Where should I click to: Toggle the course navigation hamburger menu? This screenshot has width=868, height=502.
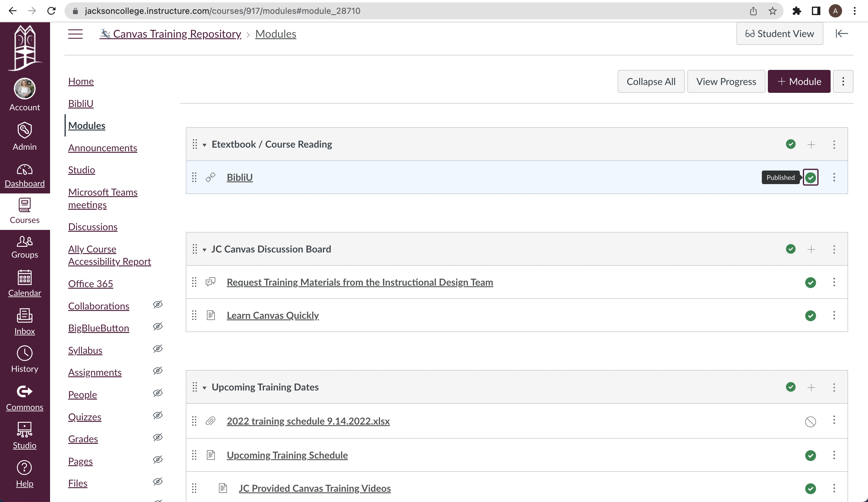coord(75,34)
